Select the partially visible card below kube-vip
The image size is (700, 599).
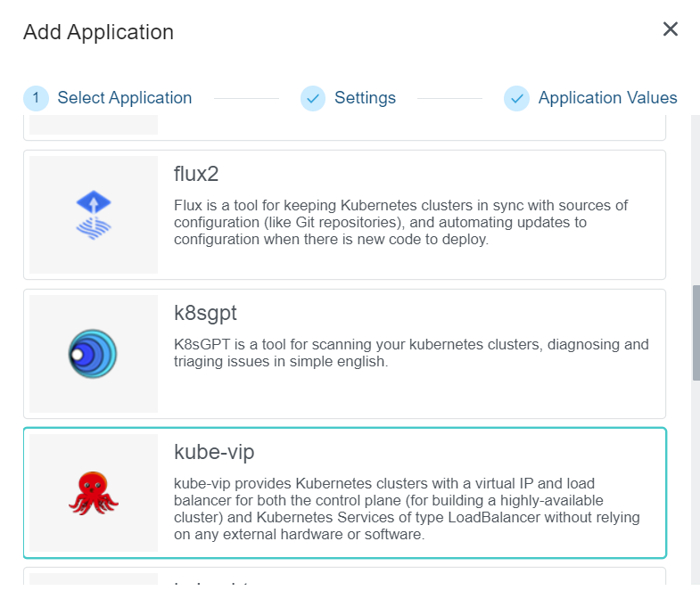(344, 578)
